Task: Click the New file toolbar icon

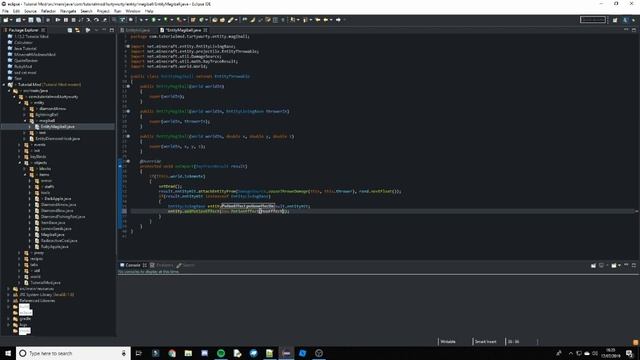Action: tap(6, 20)
